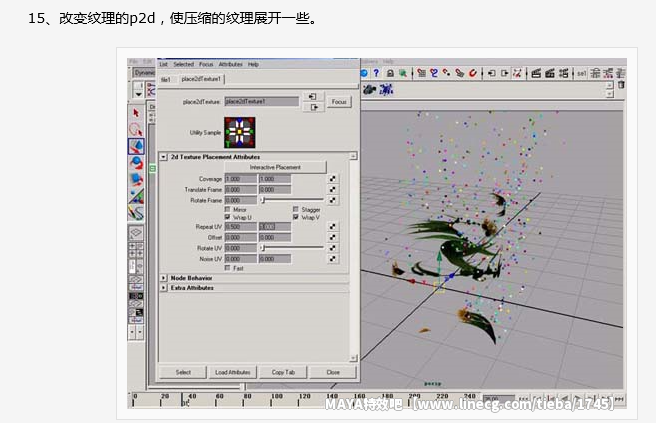Collapse 2d Texture Placement Attributes section
Screen dimensions: 656x423
(x=164, y=157)
